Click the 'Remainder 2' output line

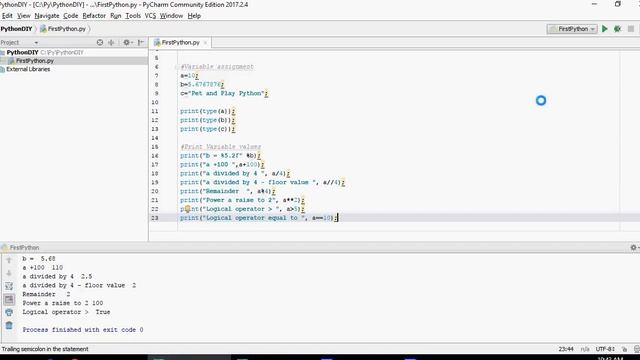click(x=46, y=294)
